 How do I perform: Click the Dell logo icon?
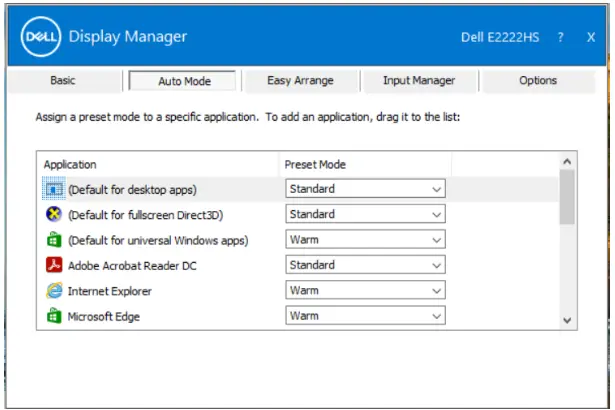click(41, 36)
